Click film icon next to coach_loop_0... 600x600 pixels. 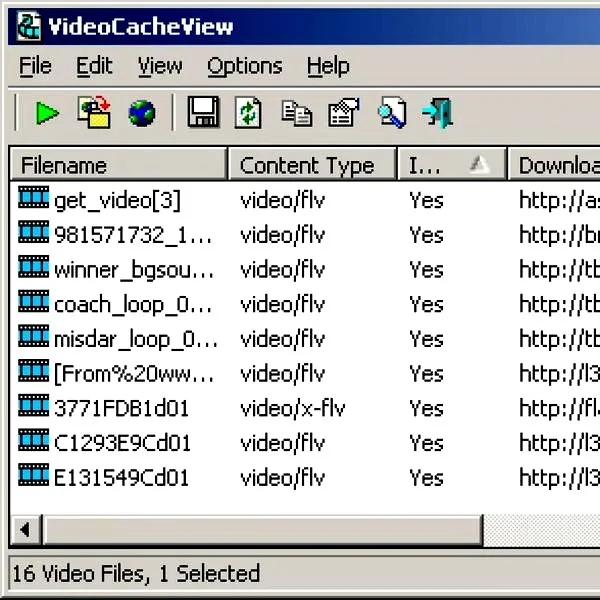pyautogui.click(x=34, y=302)
